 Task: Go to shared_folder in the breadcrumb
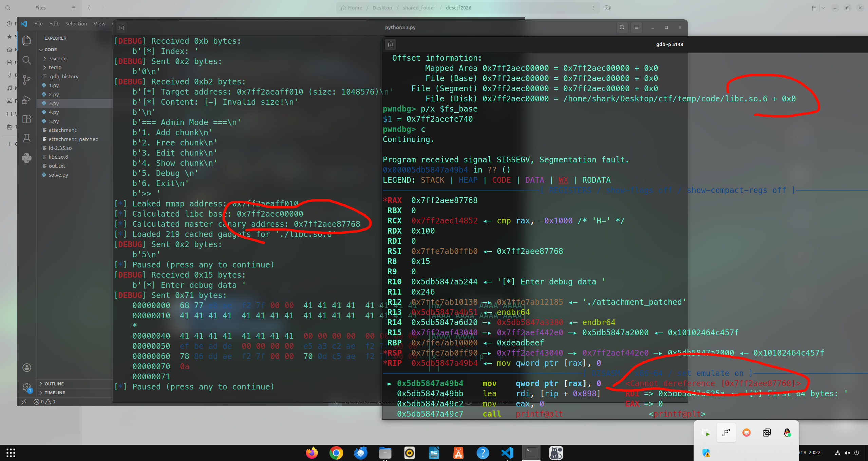coord(419,8)
